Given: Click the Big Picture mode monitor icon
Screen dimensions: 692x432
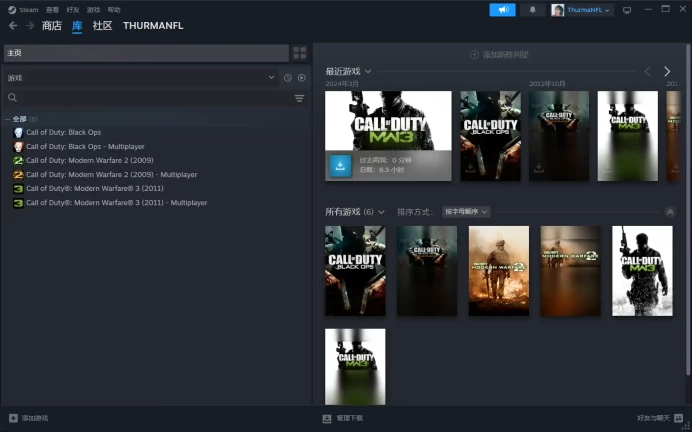Looking at the screenshot, I should point(627,10).
